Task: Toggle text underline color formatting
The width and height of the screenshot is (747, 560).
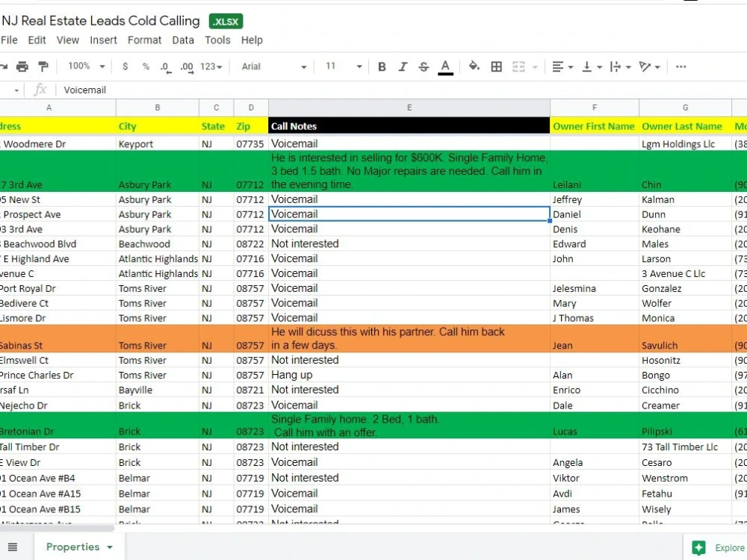Action: [x=445, y=66]
